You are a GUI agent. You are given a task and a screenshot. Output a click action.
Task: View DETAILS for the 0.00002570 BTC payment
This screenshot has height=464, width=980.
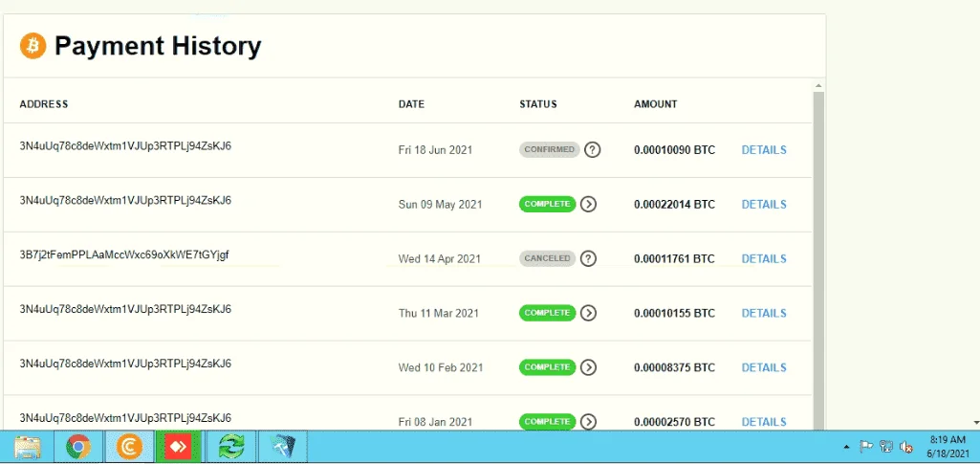764,422
